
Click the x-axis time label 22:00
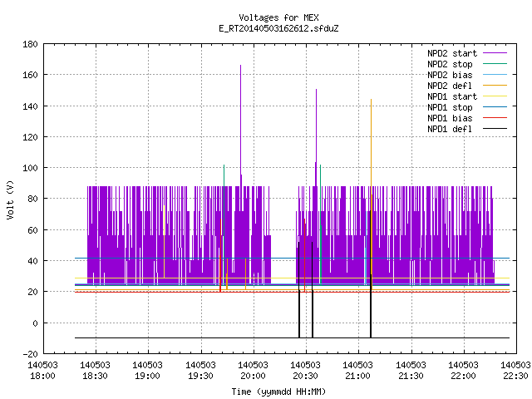coord(464,376)
